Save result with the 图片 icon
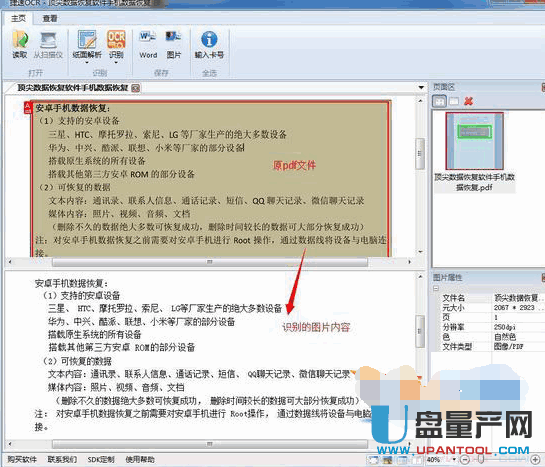Image resolution: width=545 pixels, height=467 pixels. [x=174, y=44]
